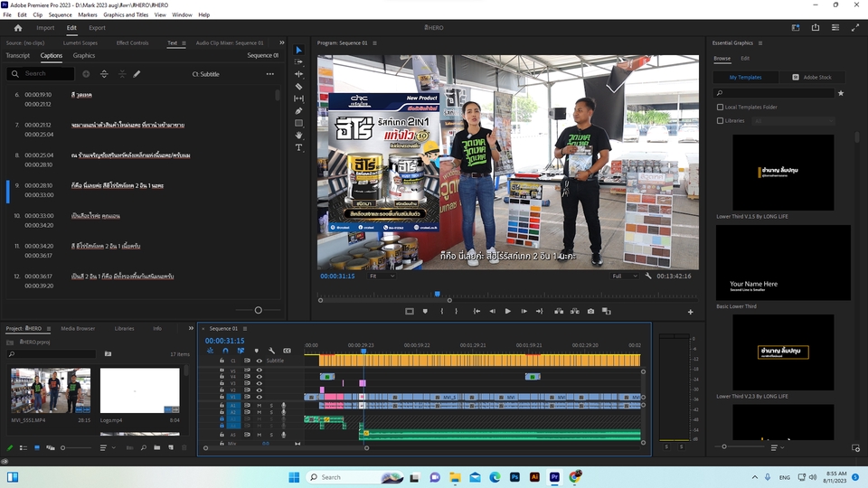Open the Essential Graphics panel menu
The image size is (868, 488).
click(760, 42)
